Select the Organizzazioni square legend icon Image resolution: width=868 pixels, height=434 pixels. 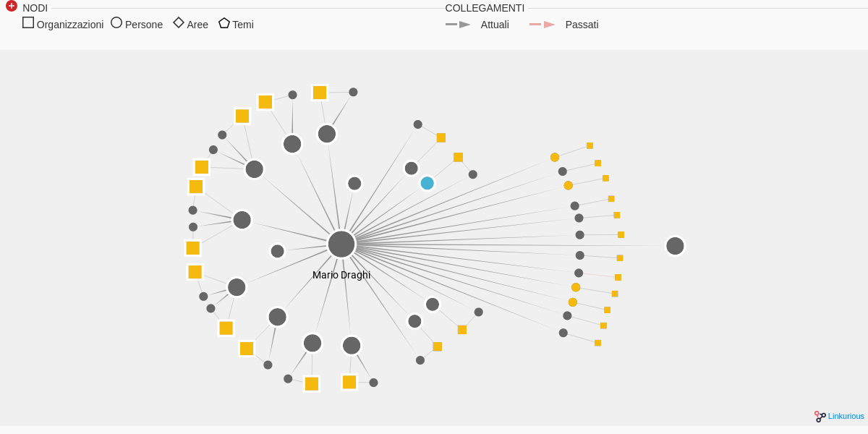tap(28, 22)
